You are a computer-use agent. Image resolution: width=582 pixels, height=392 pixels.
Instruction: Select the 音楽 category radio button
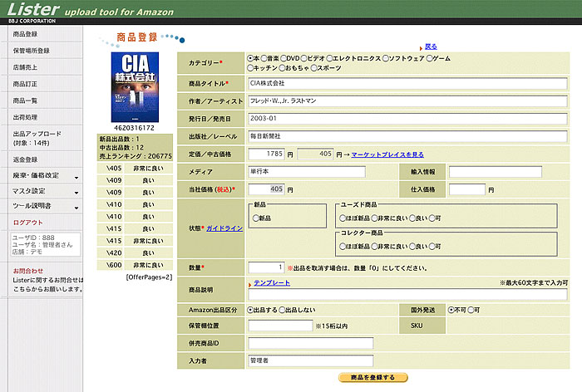click(x=264, y=58)
